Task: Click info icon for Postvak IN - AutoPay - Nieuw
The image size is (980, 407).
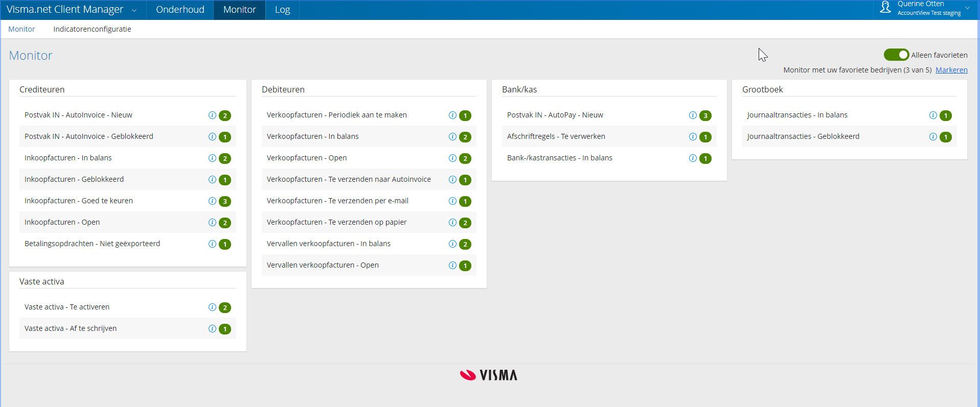Action: point(693,115)
